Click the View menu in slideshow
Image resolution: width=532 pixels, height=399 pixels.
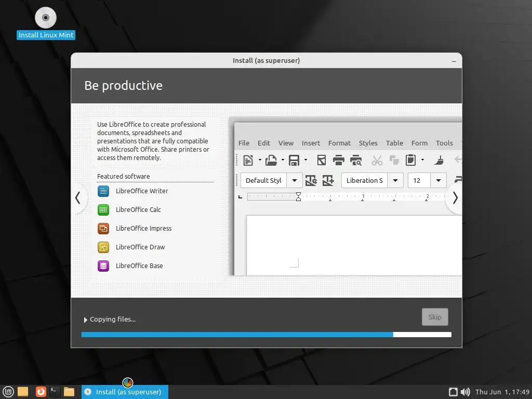pyautogui.click(x=286, y=143)
